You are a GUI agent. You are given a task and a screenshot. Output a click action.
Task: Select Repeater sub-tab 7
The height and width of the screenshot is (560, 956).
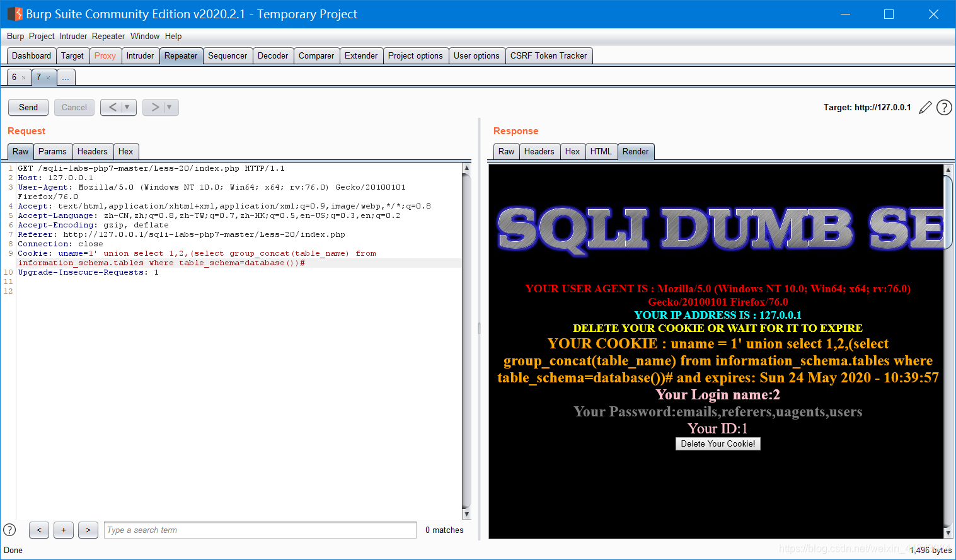(x=38, y=77)
